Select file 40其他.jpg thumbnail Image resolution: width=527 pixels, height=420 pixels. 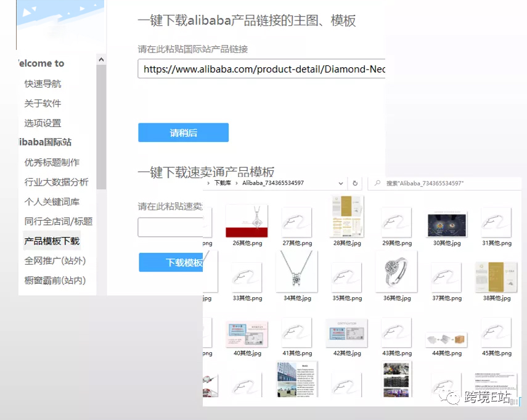click(247, 334)
